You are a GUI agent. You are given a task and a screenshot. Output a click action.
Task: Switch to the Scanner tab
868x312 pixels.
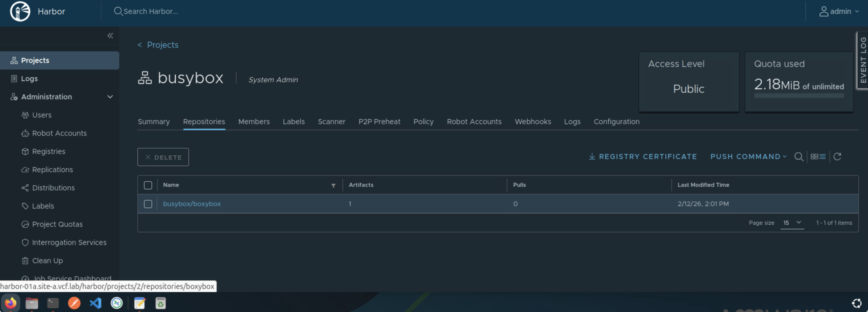[332, 122]
